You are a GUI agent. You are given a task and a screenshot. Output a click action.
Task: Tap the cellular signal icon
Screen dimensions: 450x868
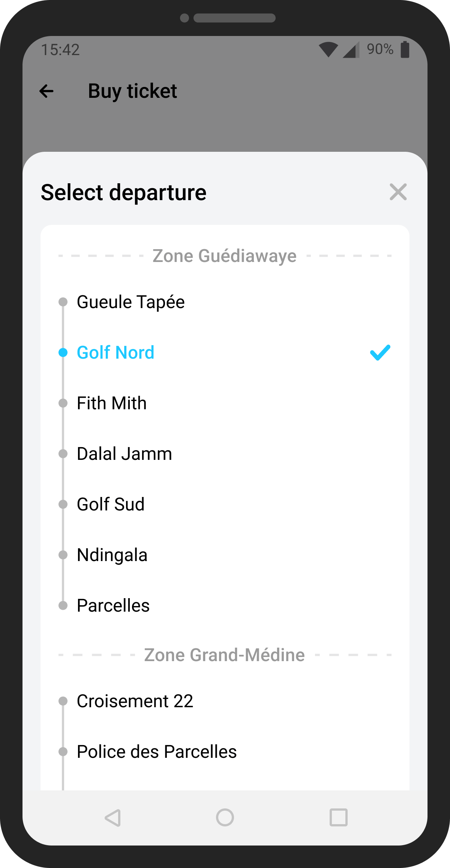tap(351, 49)
